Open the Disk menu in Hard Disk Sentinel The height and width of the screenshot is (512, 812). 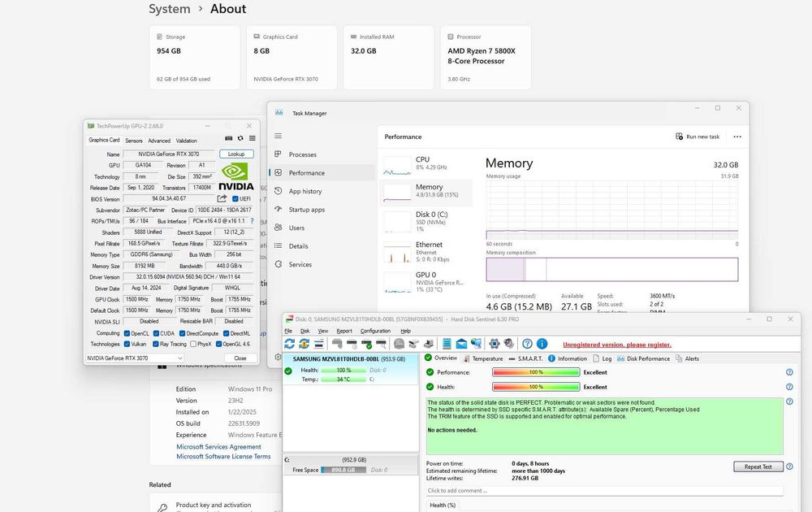[x=305, y=331]
